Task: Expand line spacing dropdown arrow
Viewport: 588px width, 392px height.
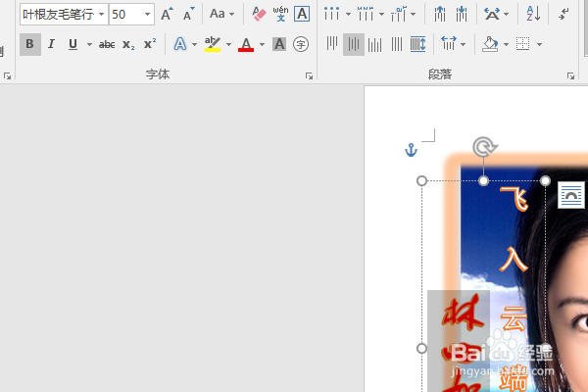Action: (464, 44)
